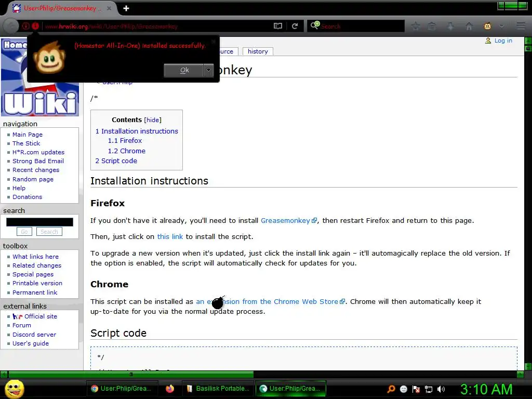Open a new tab with plus button
Image resolution: width=532 pixels, height=399 pixels.
point(126,8)
